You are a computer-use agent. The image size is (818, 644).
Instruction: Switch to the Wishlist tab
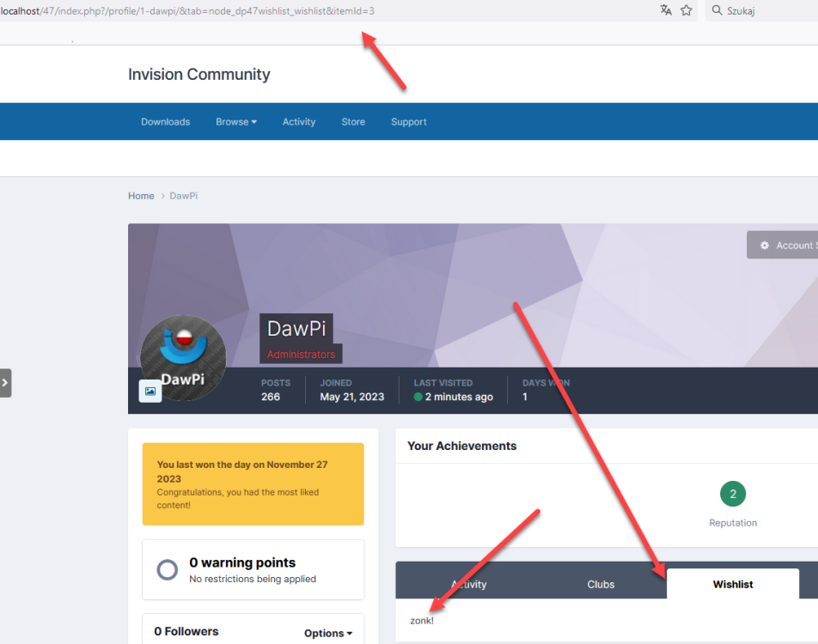point(732,584)
